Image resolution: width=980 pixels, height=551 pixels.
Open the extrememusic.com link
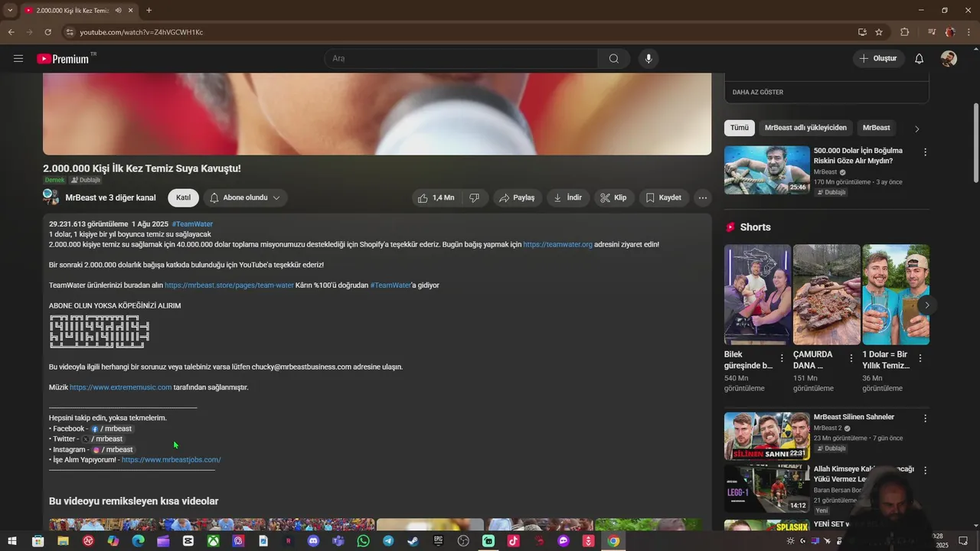[x=121, y=388]
